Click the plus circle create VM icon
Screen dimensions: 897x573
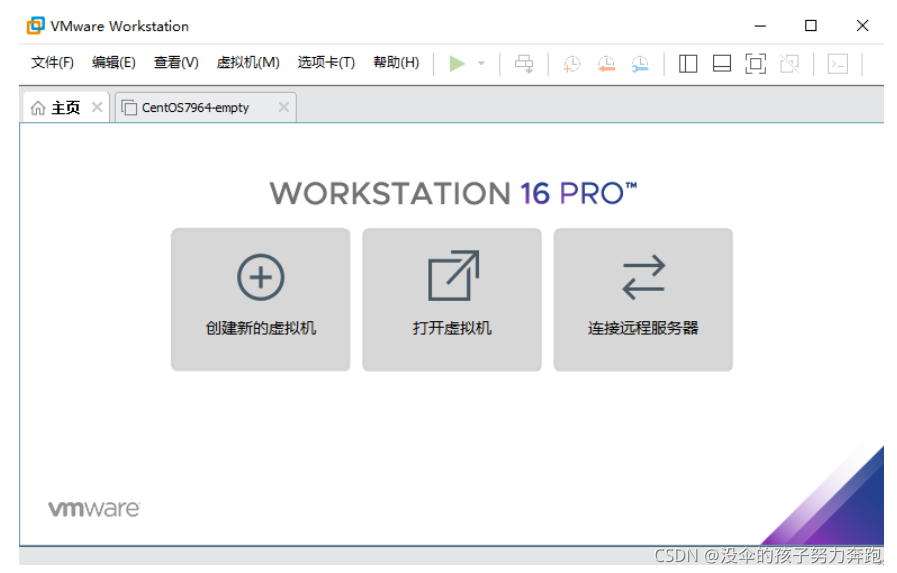pyautogui.click(x=261, y=277)
